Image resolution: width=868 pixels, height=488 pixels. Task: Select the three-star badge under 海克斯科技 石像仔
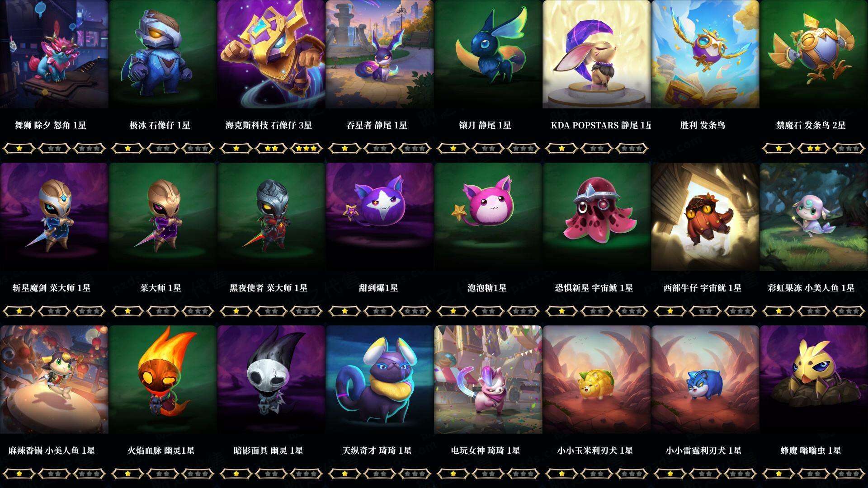[x=307, y=148]
